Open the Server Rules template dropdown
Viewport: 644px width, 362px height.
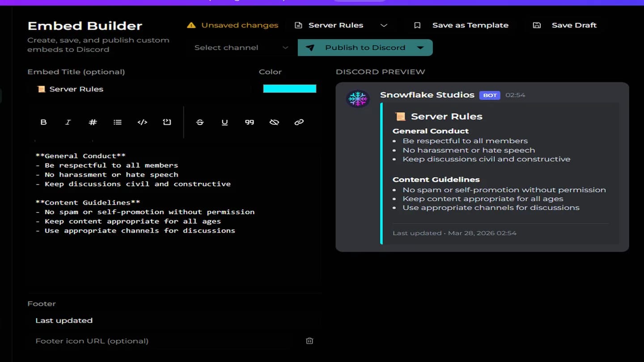click(341, 25)
